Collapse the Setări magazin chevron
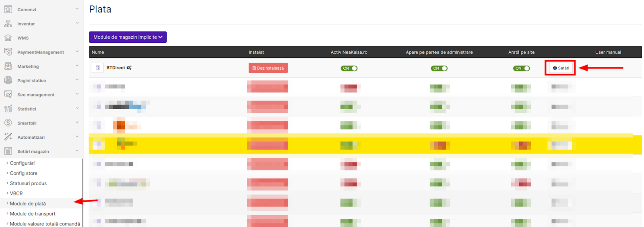Screen dimensions: 644x227 (x=77, y=150)
